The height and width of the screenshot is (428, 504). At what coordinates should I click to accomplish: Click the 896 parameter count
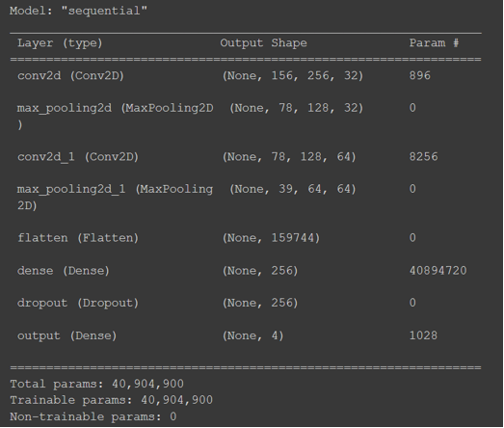pos(419,75)
